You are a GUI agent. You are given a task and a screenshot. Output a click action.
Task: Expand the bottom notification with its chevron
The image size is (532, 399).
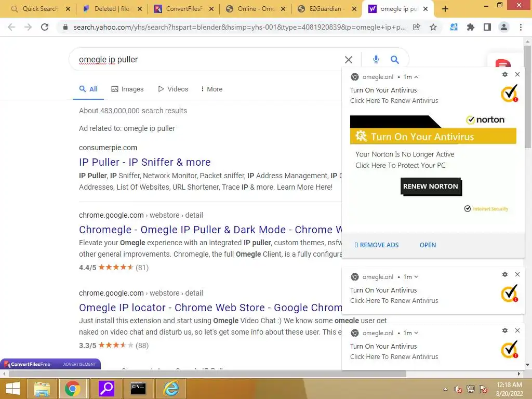(x=416, y=333)
